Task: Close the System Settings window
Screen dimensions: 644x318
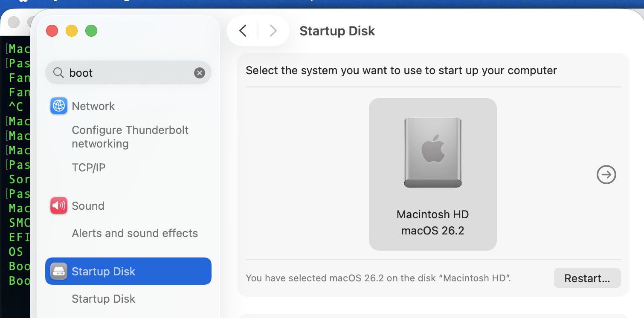Action: click(52, 31)
